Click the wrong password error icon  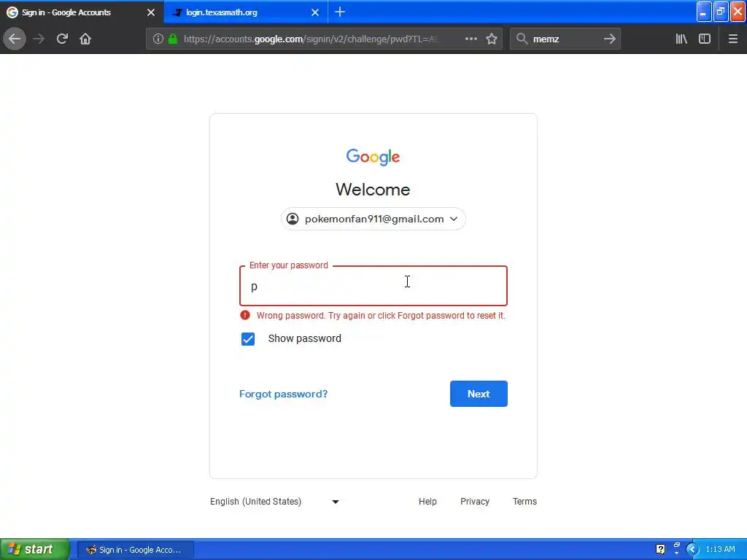point(245,315)
